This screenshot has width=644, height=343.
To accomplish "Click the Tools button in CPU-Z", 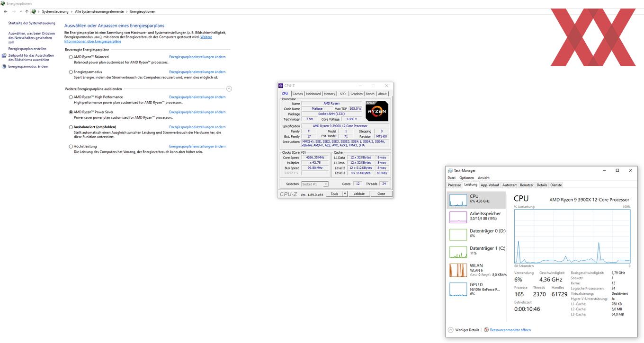I will [334, 194].
